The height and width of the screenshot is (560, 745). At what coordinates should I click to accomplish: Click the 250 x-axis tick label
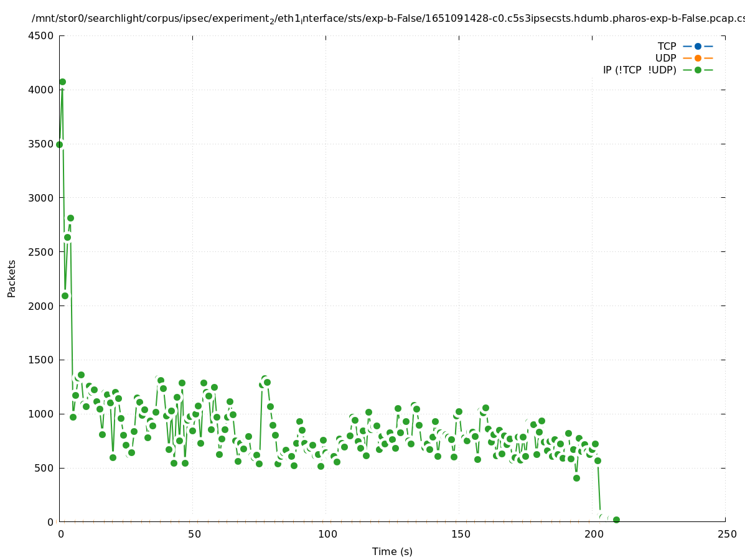[726, 534]
